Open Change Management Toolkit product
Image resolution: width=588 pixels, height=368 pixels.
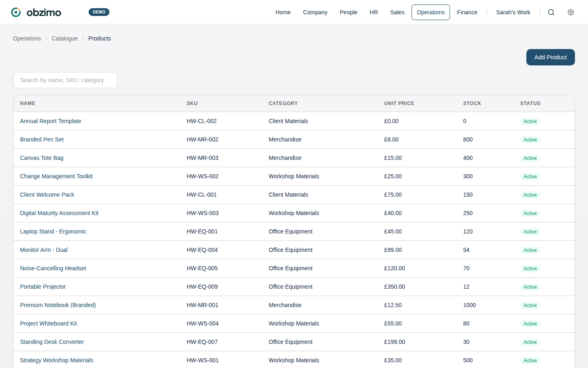click(56, 176)
